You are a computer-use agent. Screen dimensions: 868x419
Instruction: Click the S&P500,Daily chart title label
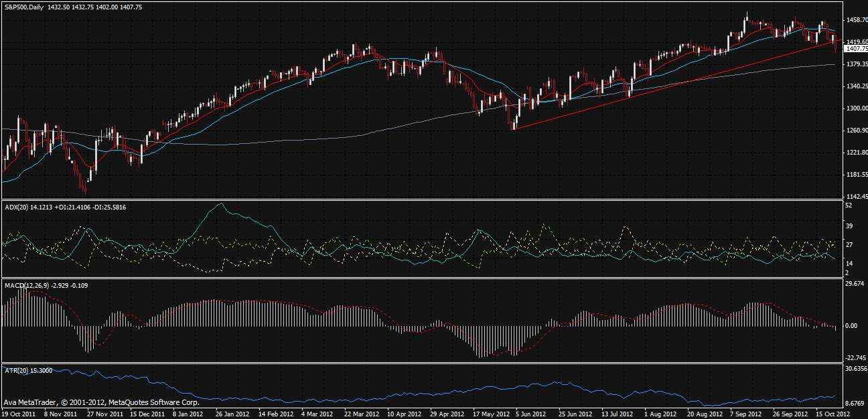23,6
